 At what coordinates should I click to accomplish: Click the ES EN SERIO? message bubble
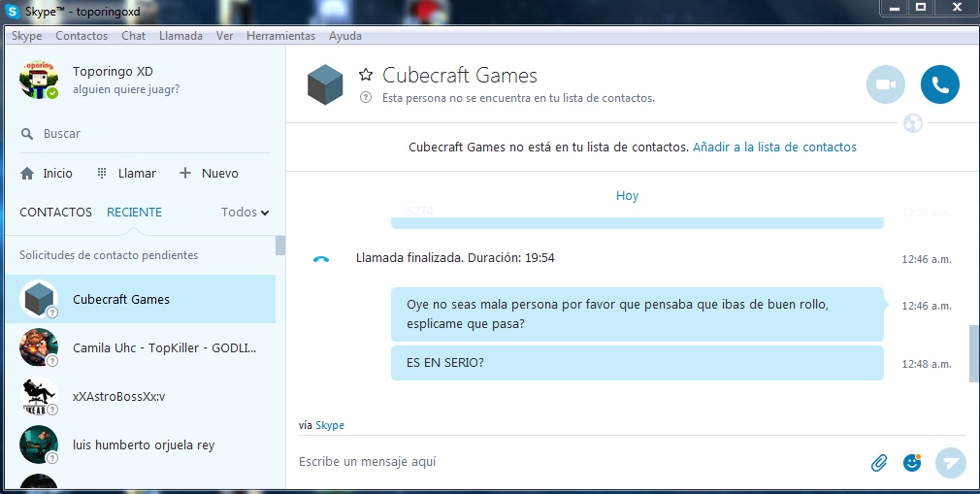[637, 363]
